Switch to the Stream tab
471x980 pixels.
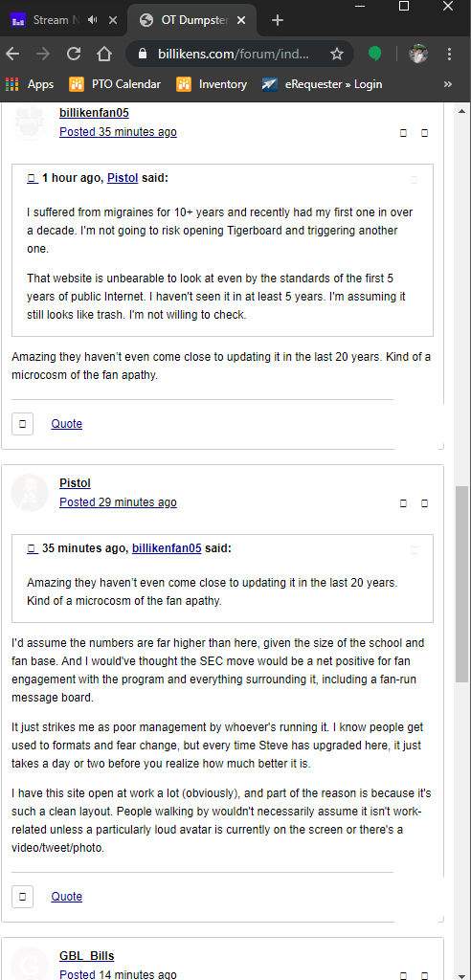(x=49, y=20)
